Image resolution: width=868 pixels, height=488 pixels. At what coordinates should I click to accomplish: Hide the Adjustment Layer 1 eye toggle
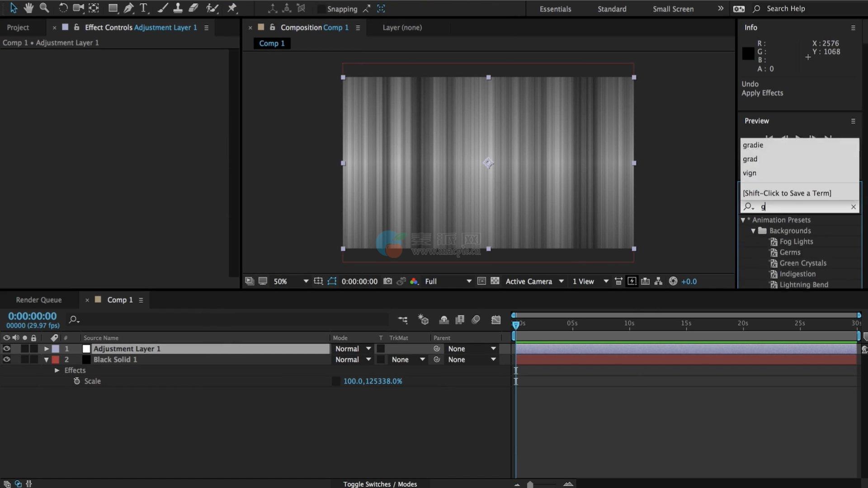click(6, 348)
